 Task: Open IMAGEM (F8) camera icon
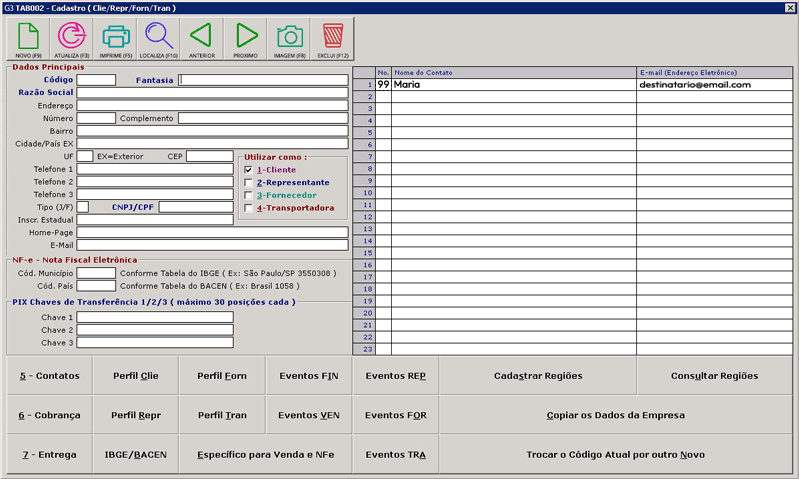click(x=289, y=39)
